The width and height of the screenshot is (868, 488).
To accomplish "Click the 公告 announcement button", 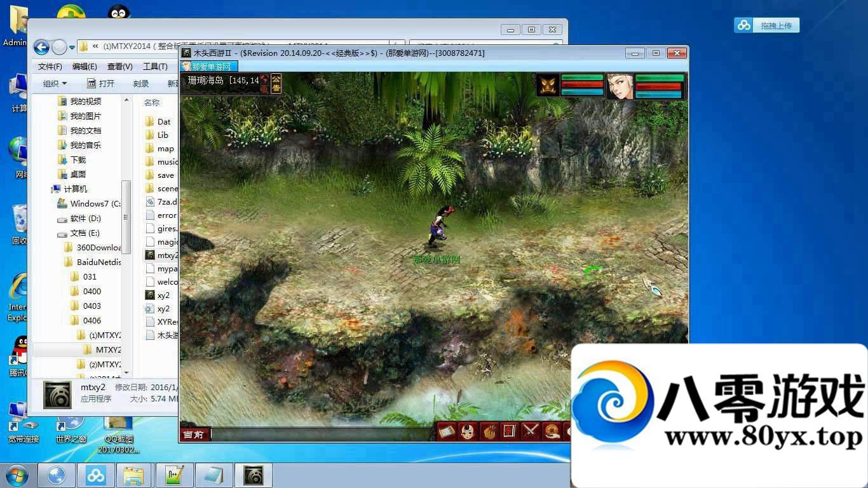I will tap(276, 83).
